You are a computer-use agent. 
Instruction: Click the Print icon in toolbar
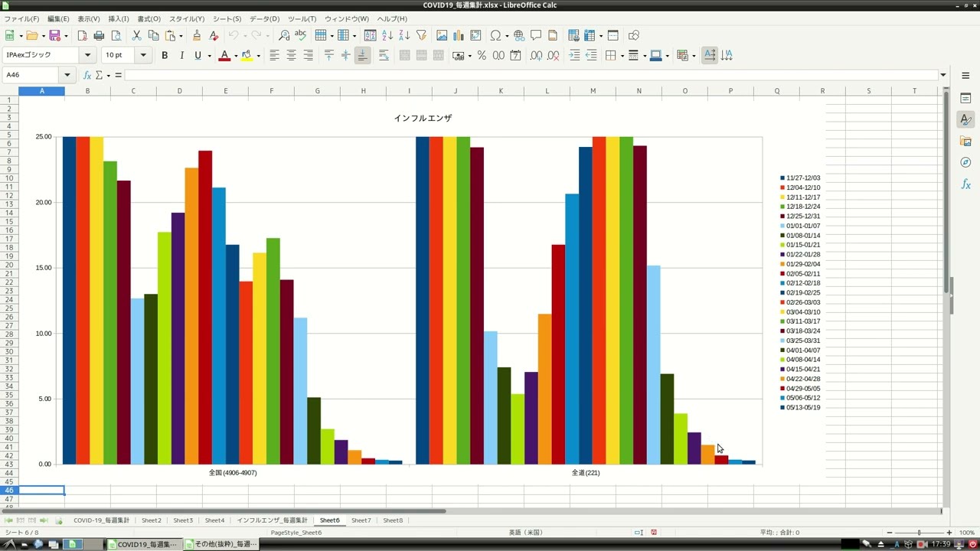click(99, 35)
